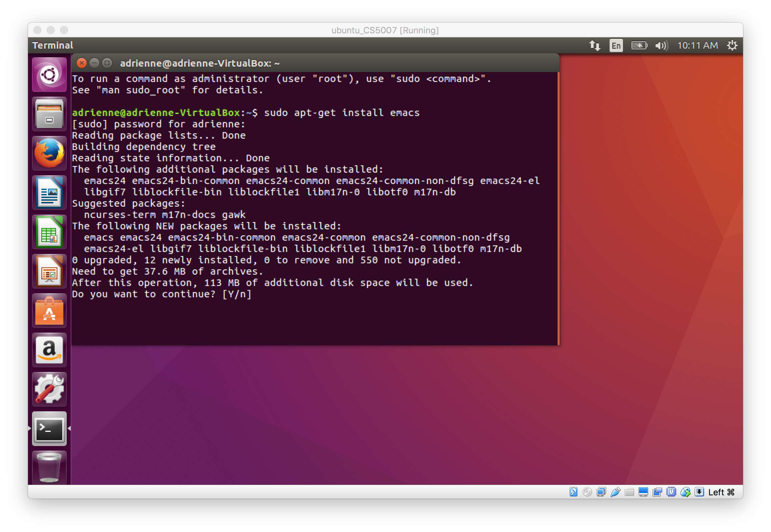Click VirtualBox optical drive status icon
The height and width of the screenshot is (532, 771).
587,492
